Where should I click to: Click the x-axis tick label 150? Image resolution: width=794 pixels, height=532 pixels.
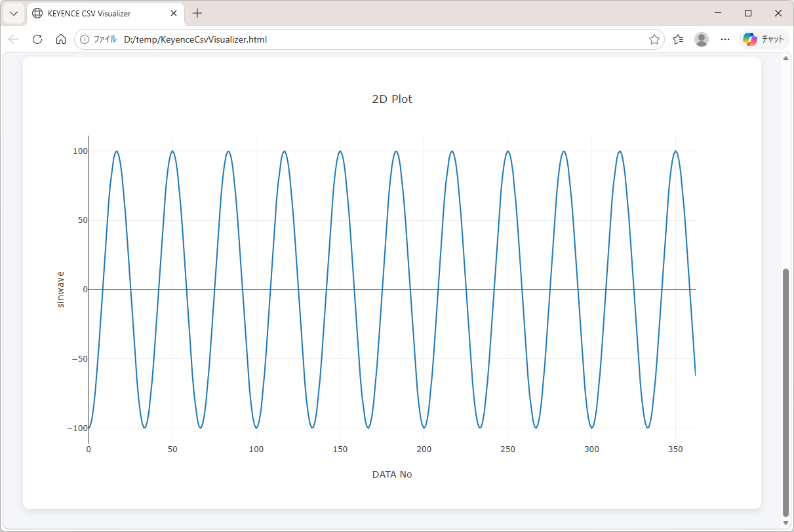point(340,449)
